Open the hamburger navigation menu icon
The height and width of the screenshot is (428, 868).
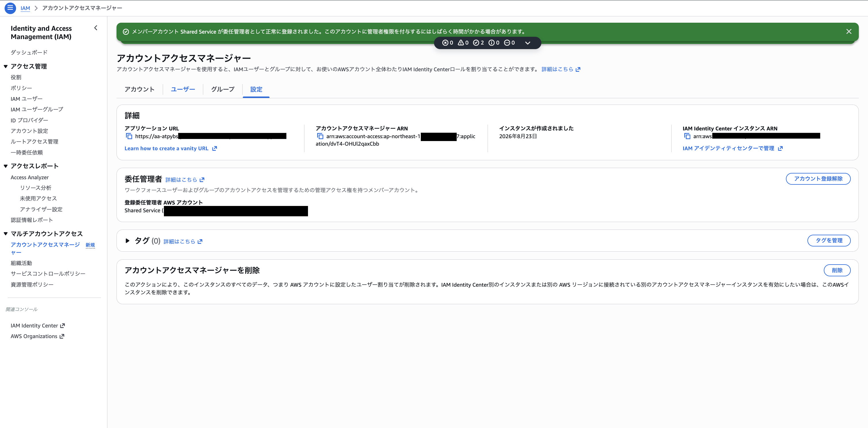[10, 8]
